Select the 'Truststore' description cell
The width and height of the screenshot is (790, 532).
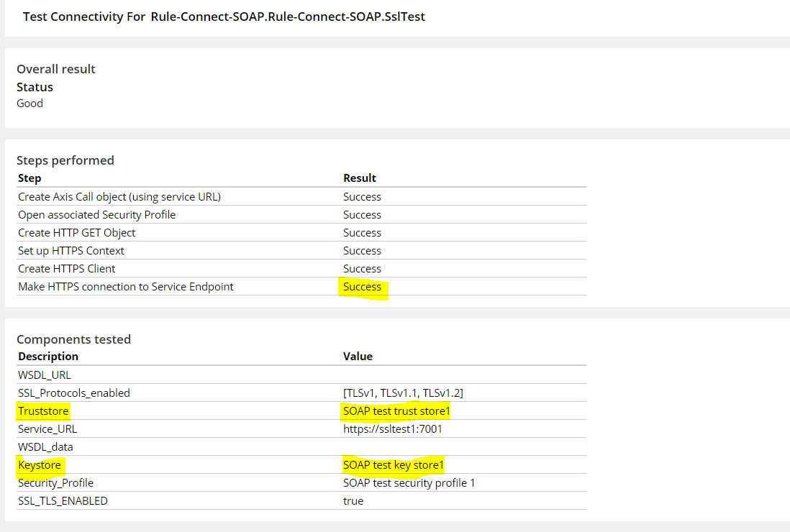pyautogui.click(x=43, y=411)
